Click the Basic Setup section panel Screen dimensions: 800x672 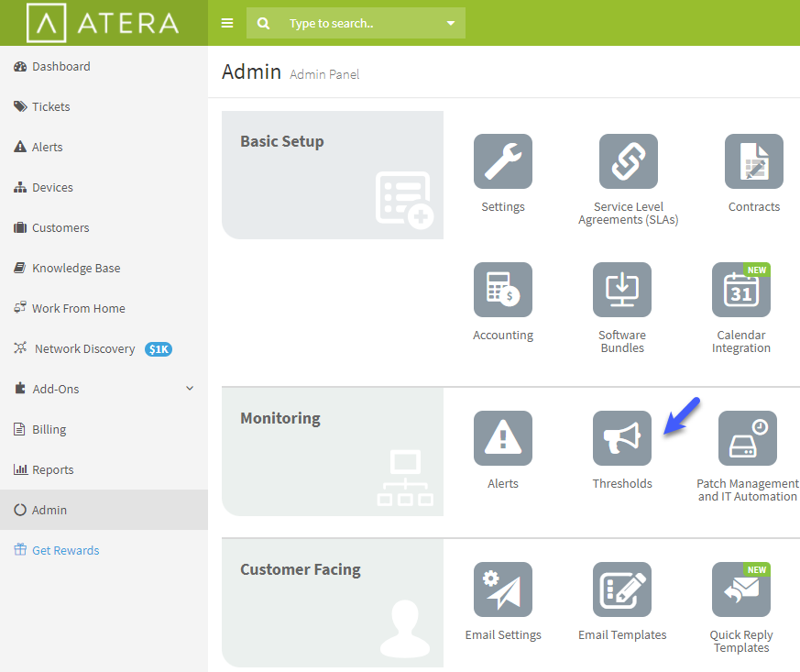332,175
